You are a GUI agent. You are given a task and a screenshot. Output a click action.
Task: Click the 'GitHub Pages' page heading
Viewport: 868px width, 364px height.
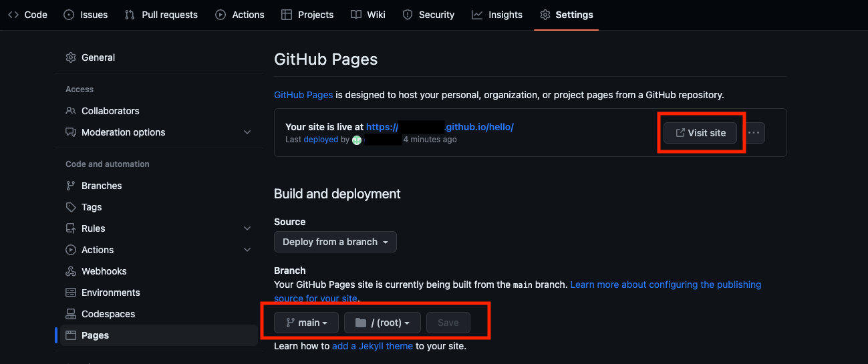click(326, 59)
